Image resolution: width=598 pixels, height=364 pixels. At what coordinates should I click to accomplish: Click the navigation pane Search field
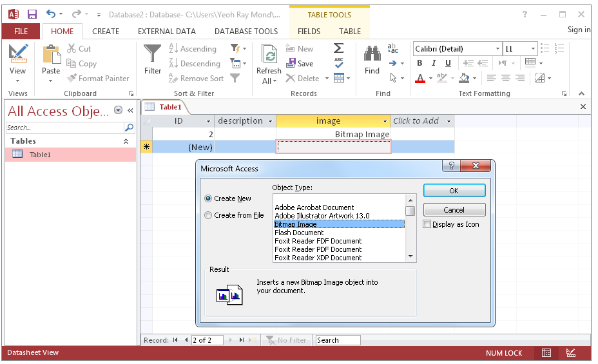pos(65,128)
